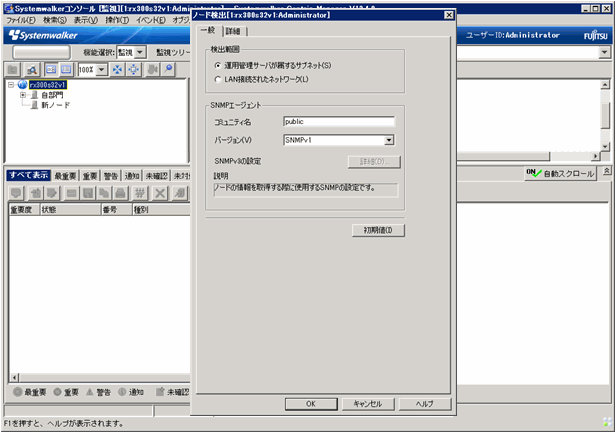Select LAN接続されたネットワーク radio option
Image resolution: width=616 pixels, height=433 pixels.
(218, 79)
